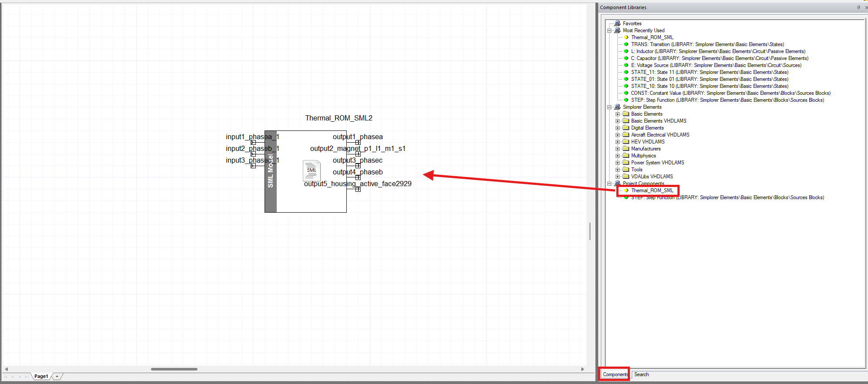Image resolution: width=868 pixels, height=384 pixels.
Task: Open the Page1 schematic tab
Action: click(x=41, y=376)
